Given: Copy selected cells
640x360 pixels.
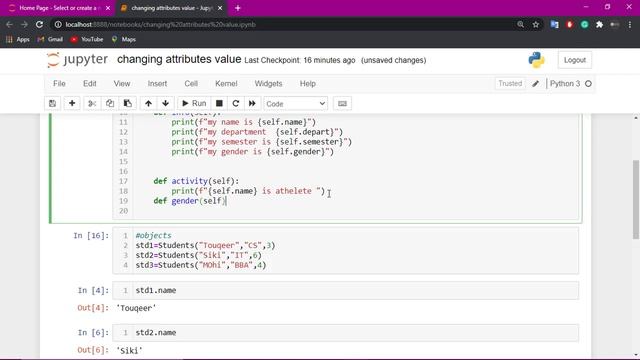Looking at the screenshot, I should pyautogui.click(x=110, y=104).
